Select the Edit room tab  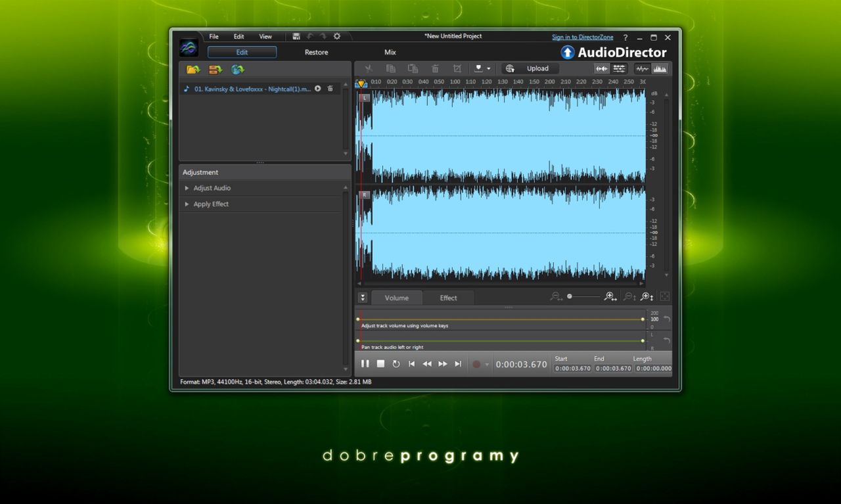tap(242, 53)
